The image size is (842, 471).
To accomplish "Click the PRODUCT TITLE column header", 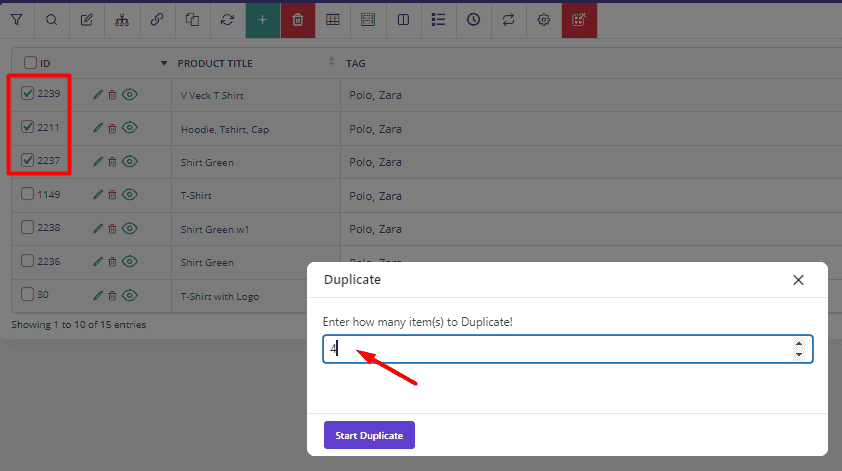I will [x=215, y=63].
